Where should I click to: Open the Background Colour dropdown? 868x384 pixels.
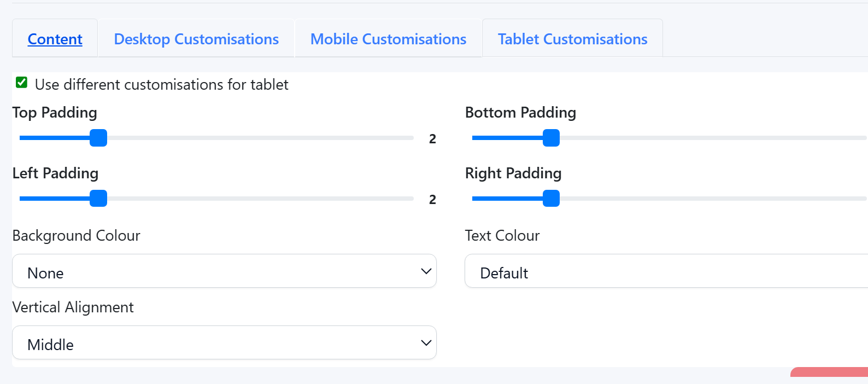click(224, 271)
